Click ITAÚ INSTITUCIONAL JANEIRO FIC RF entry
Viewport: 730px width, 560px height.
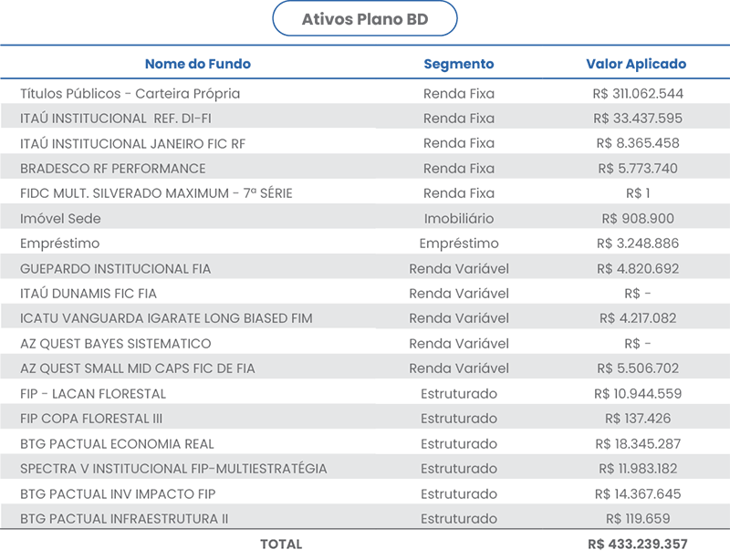click(133, 143)
